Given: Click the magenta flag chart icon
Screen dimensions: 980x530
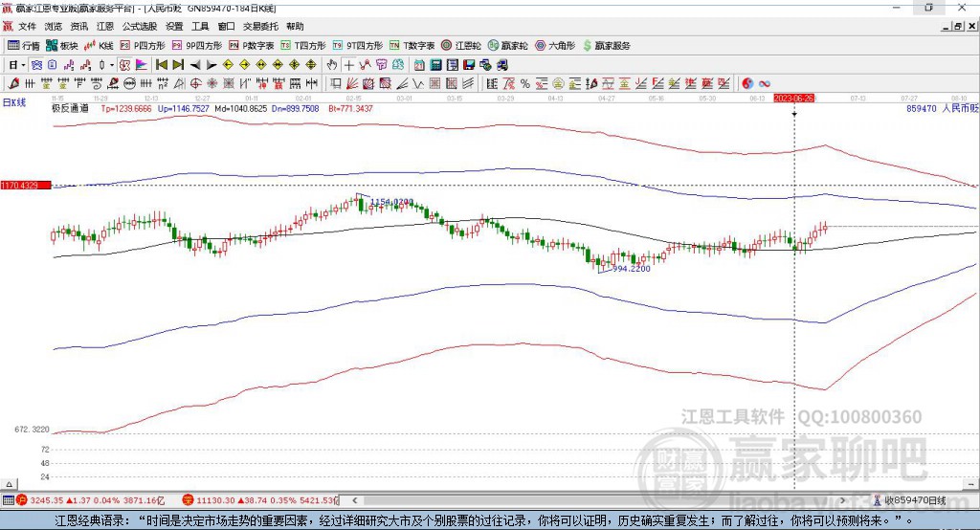Looking at the screenshot, I should click(x=141, y=65).
